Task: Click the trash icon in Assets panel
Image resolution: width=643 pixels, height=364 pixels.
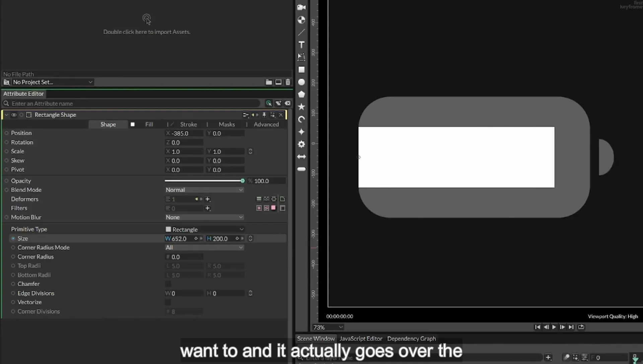Action: (288, 82)
